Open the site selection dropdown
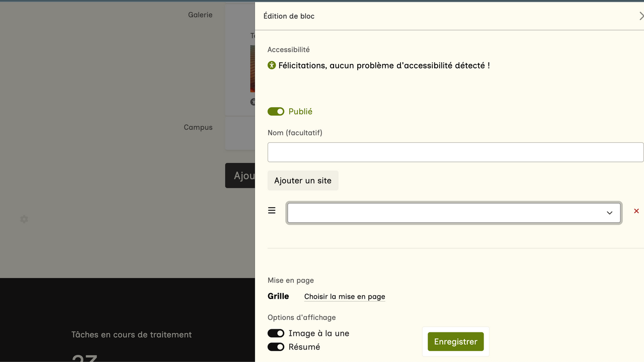The image size is (644, 362). pyautogui.click(x=448, y=213)
